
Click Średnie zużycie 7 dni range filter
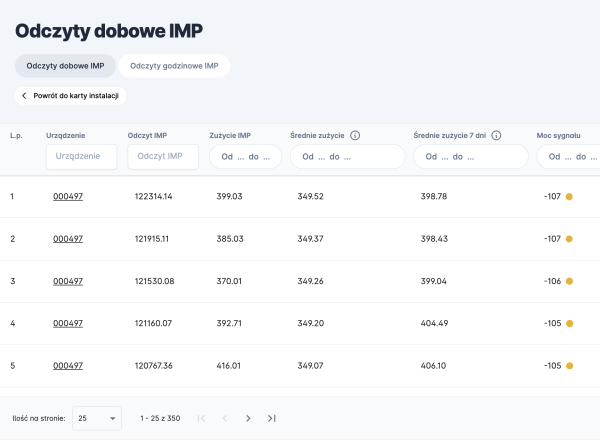[x=469, y=157]
